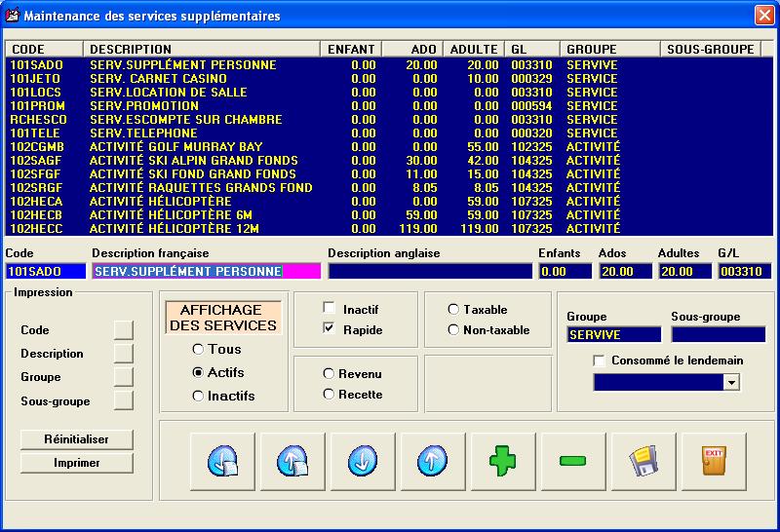Click the down arrow with page icon

[222, 461]
